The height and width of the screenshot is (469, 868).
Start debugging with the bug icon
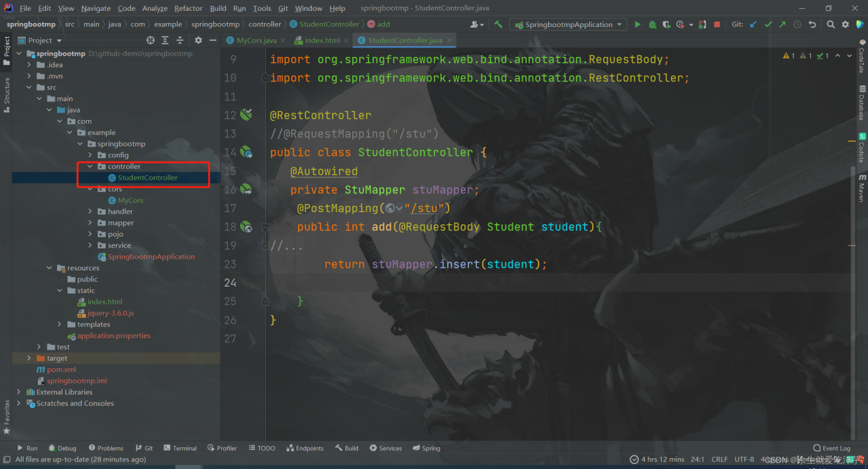click(652, 24)
